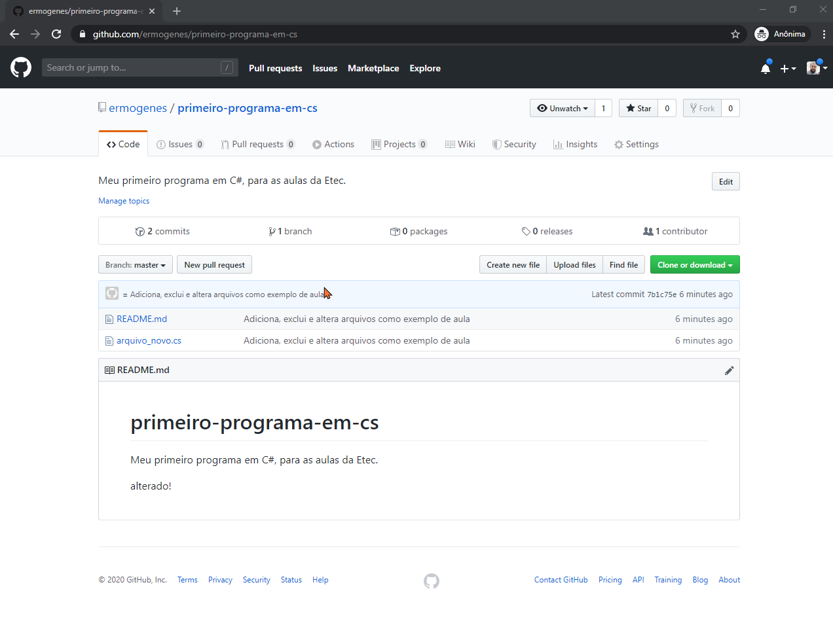The height and width of the screenshot is (644, 833).
Task: View the 1 contributor list
Action: 675,231
